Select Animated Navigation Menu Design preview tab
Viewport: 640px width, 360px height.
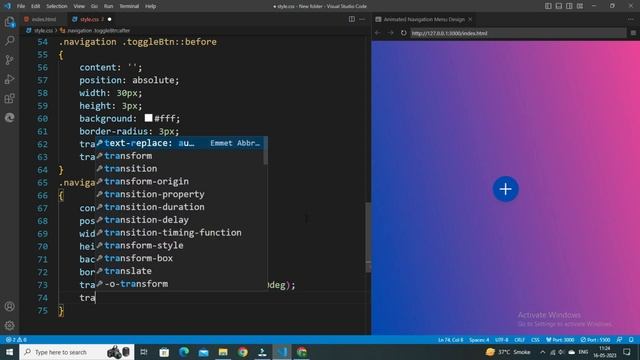pyautogui.click(x=424, y=19)
